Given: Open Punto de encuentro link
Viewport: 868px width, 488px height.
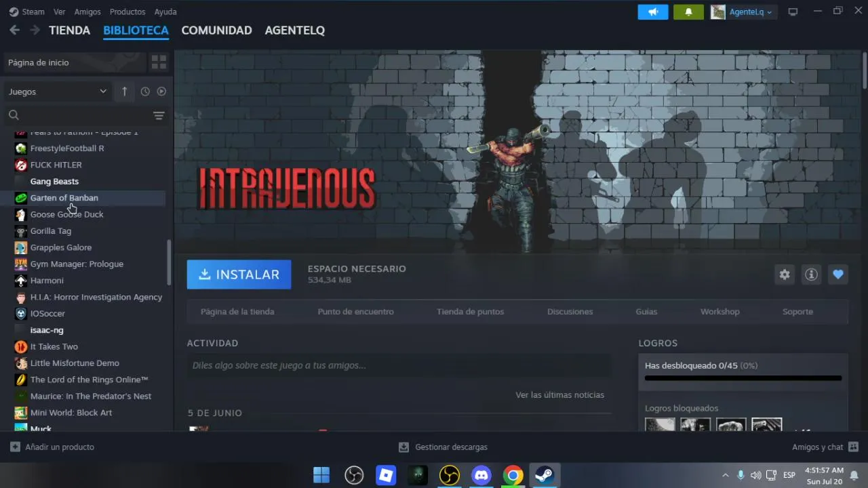Looking at the screenshot, I should (x=355, y=312).
